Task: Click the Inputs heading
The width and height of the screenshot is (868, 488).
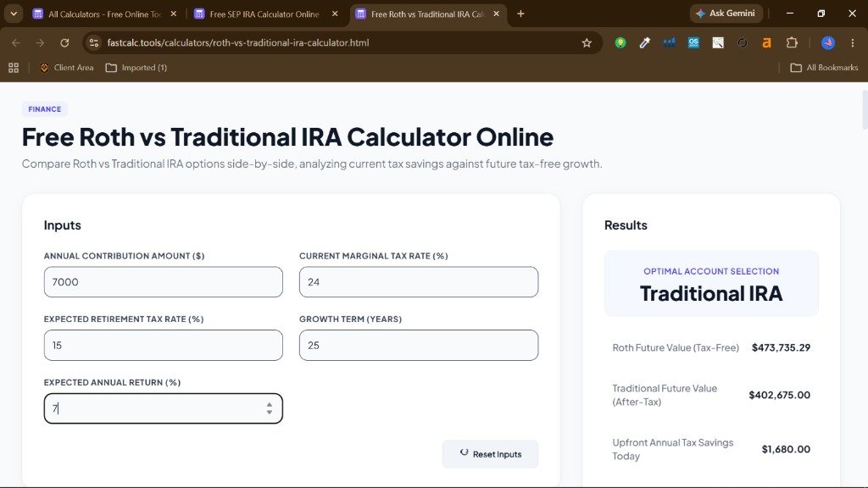Action: (x=63, y=225)
